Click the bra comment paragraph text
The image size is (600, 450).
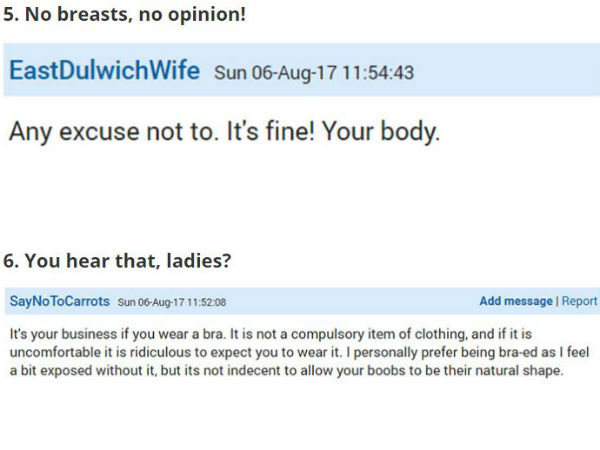coord(299,352)
